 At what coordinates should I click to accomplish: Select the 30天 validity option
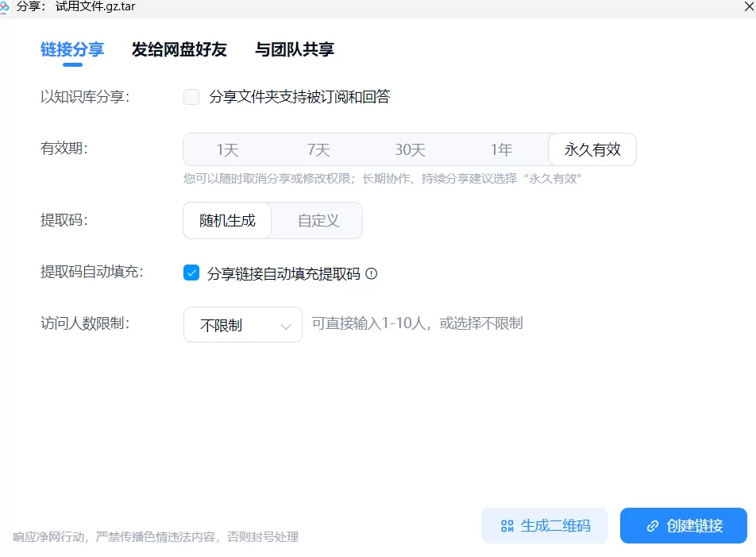point(410,149)
